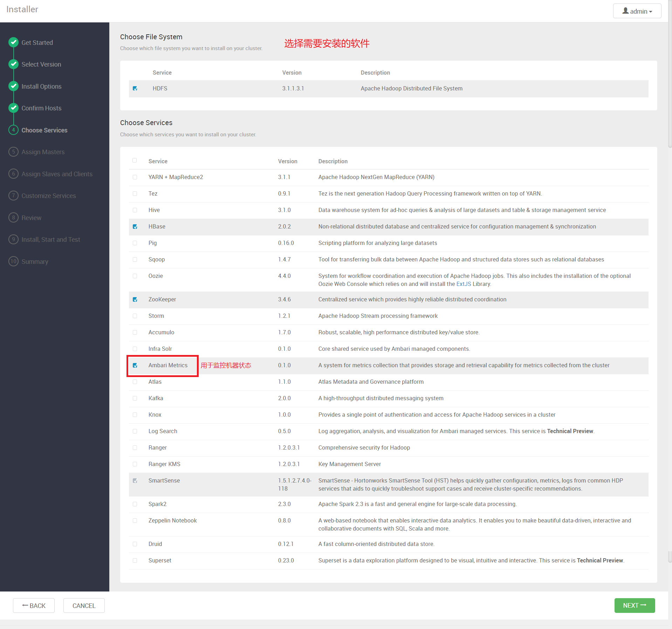Click the step 4 circle icon
Image resolution: width=672 pixels, height=629 pixels.
point(13,130)
